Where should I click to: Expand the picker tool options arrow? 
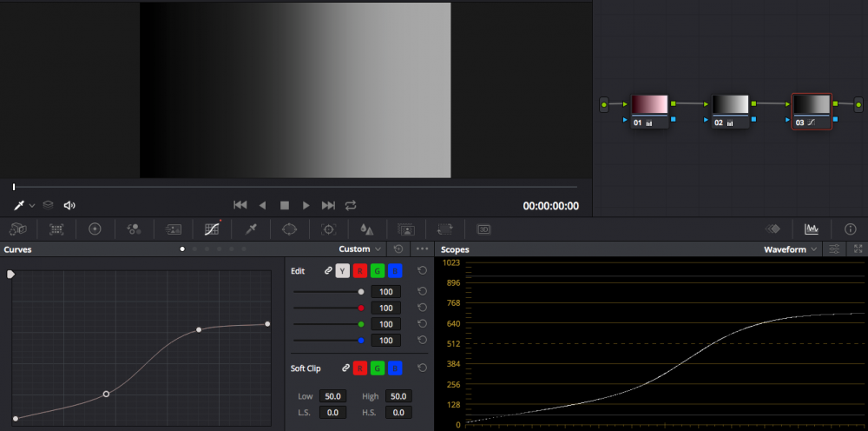point(32,206)
